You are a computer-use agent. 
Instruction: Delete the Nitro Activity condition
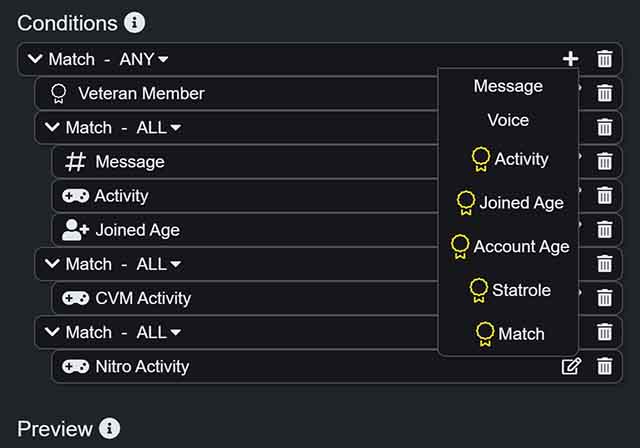(x=604, y=366)
